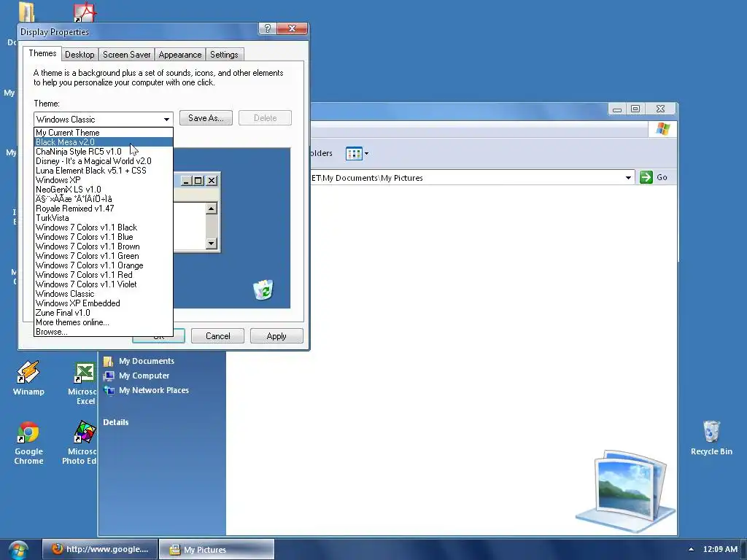Click the Windows Start orb
The height and width of the screenshot is (560, 747).
pos(18,550)
